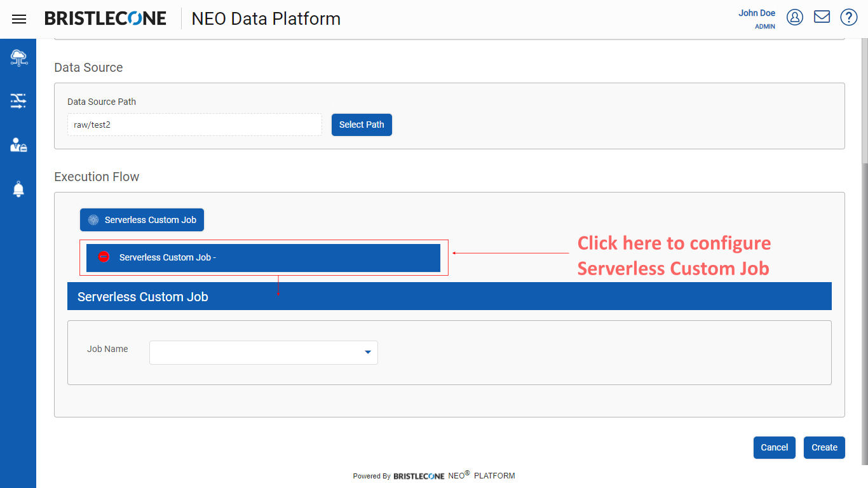Click the Cancel button
Viewport: 868px width, 488px height.
click(775, 447)
